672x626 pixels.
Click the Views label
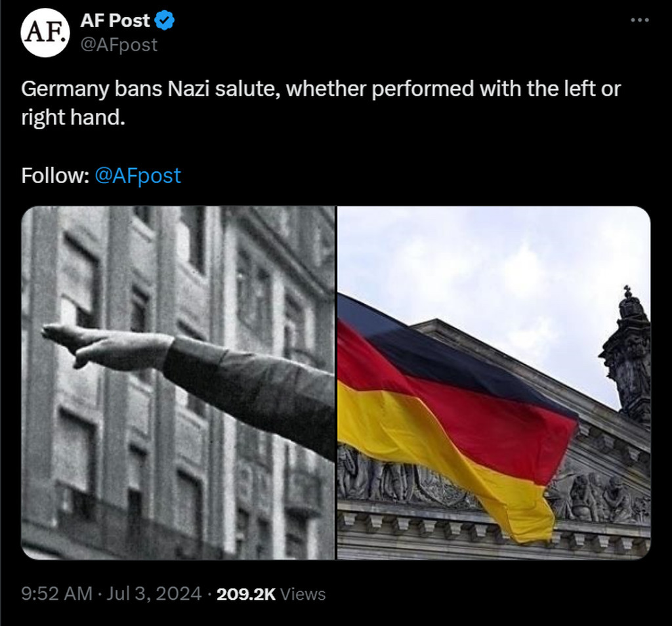[x=303, y=595]
